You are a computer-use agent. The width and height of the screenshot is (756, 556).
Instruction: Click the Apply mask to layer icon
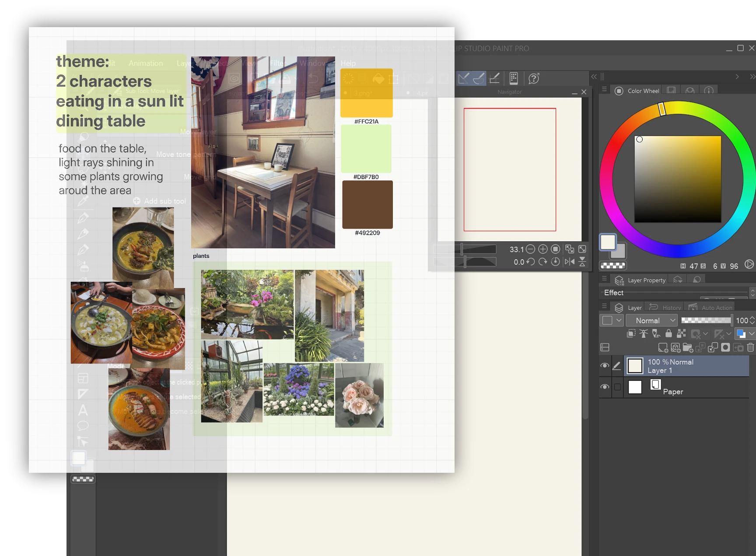(738, 348)
